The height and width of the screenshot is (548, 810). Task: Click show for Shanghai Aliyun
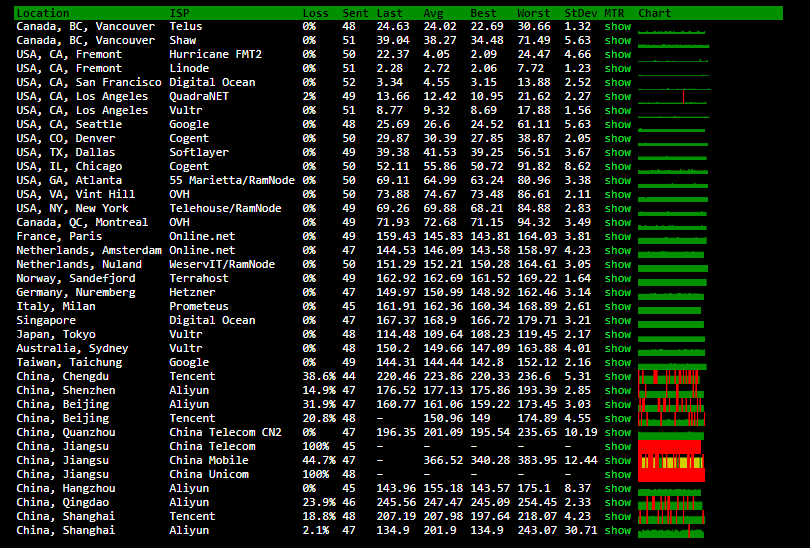(x=618, y=530)
